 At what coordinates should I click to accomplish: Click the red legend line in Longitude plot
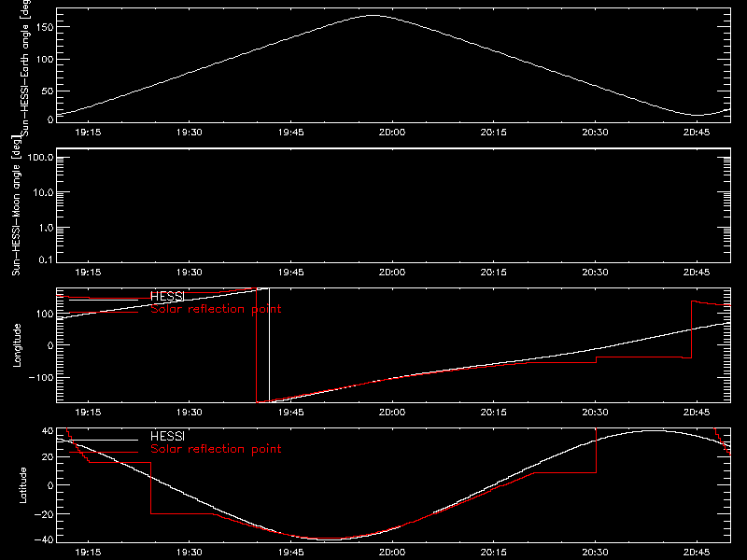click(104, 313)
